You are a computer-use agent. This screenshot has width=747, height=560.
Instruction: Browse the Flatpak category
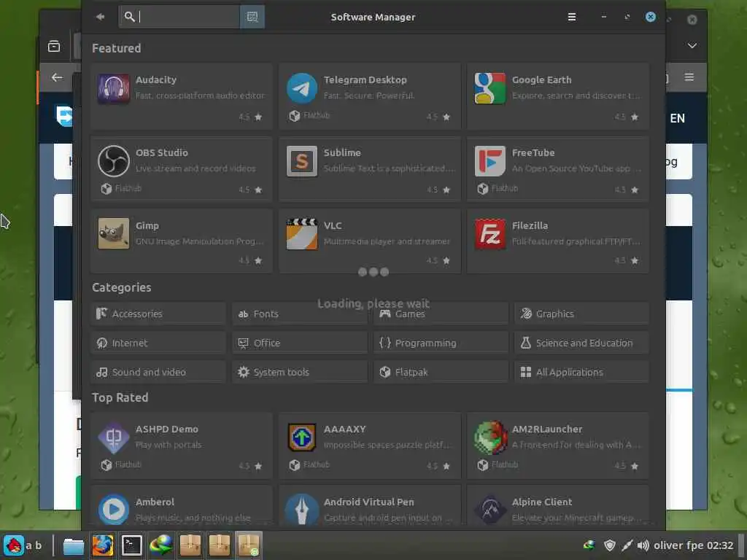[x=441, y=372]
